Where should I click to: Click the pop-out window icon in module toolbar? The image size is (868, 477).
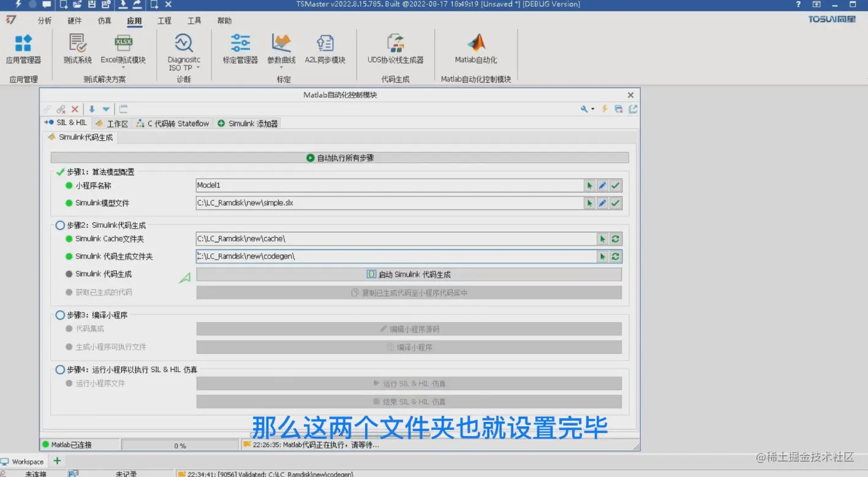[633, 109]
